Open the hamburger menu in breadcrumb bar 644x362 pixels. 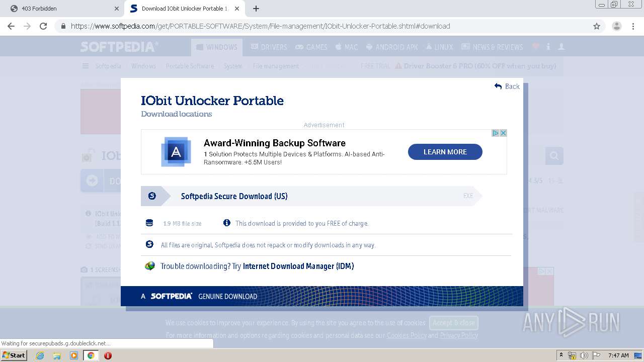click(86, 66)
